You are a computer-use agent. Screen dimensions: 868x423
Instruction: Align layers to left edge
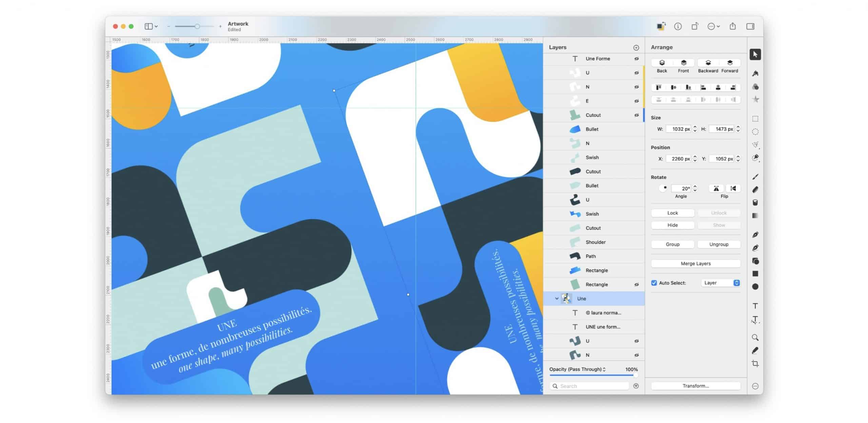(703, 88)
